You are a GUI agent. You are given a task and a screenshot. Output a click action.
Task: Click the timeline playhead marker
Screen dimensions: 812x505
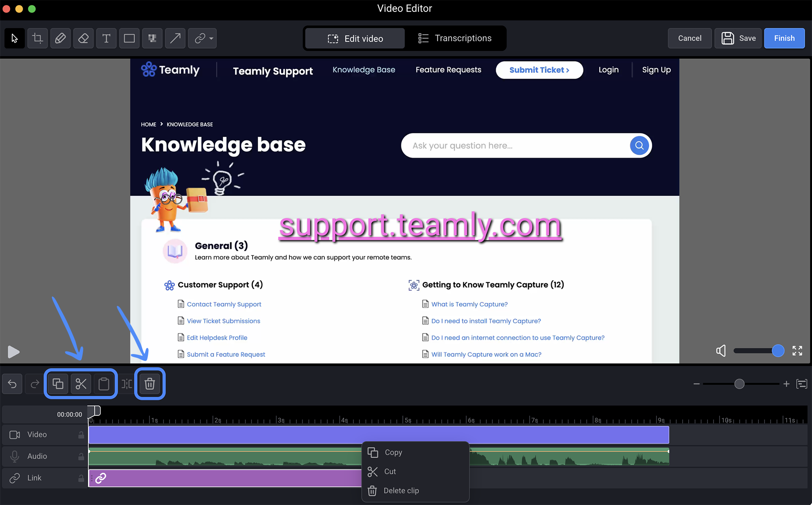coord(94,411)
